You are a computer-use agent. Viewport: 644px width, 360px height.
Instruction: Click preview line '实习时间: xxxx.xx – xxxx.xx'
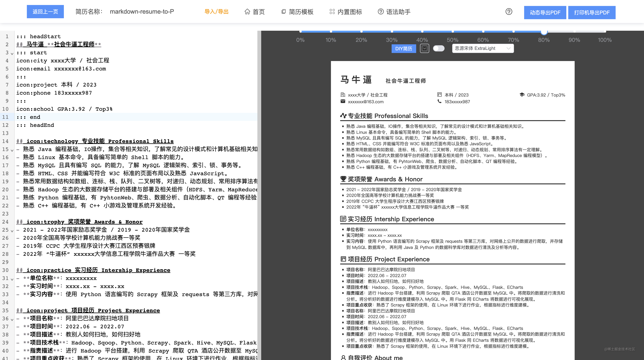(374, 235)
